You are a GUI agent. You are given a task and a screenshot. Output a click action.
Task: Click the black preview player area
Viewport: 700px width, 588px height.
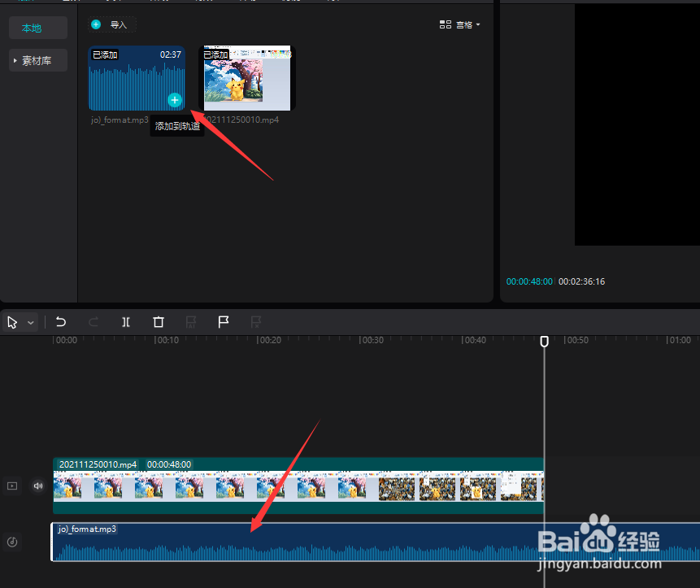coord(637,125)
